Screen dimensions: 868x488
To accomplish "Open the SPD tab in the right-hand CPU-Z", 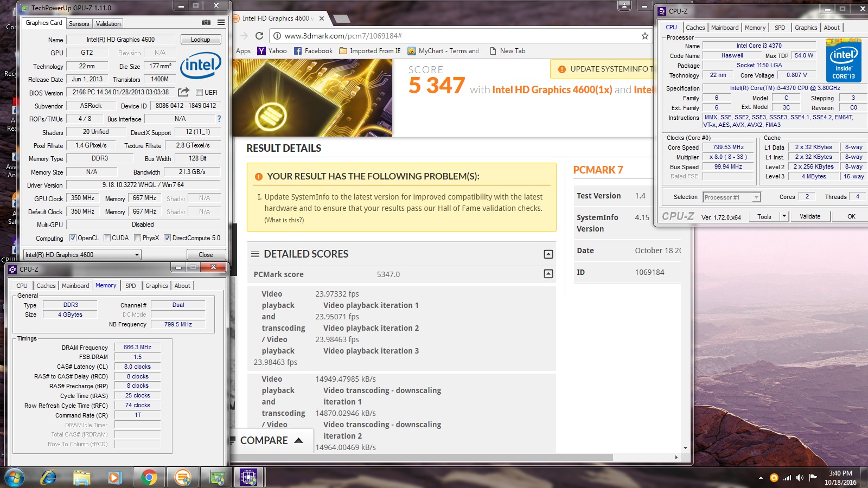I will [780, 28].
